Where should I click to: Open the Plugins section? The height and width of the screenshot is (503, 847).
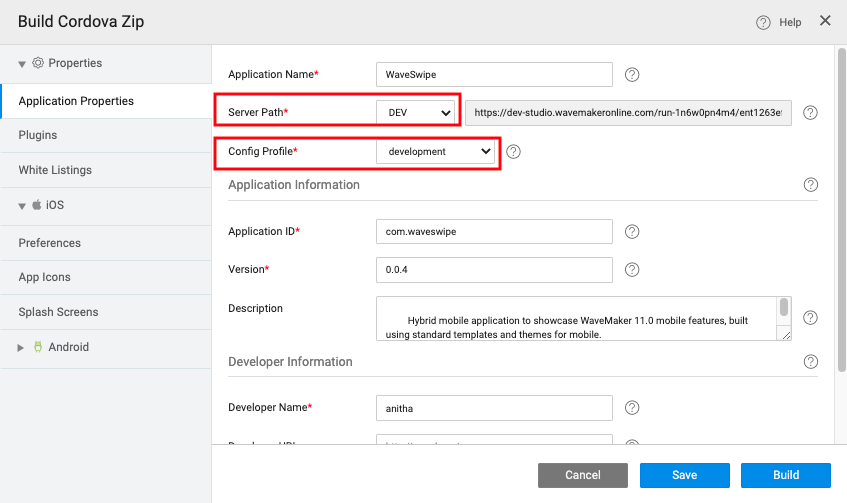point(38,135)
